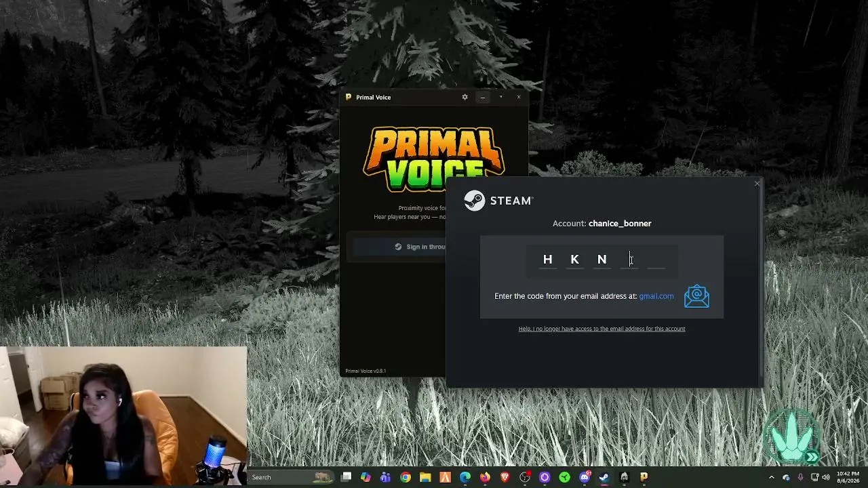The image size is (868, 488).
Task: Select the first code digit showing H
Action: pos(548,260)
